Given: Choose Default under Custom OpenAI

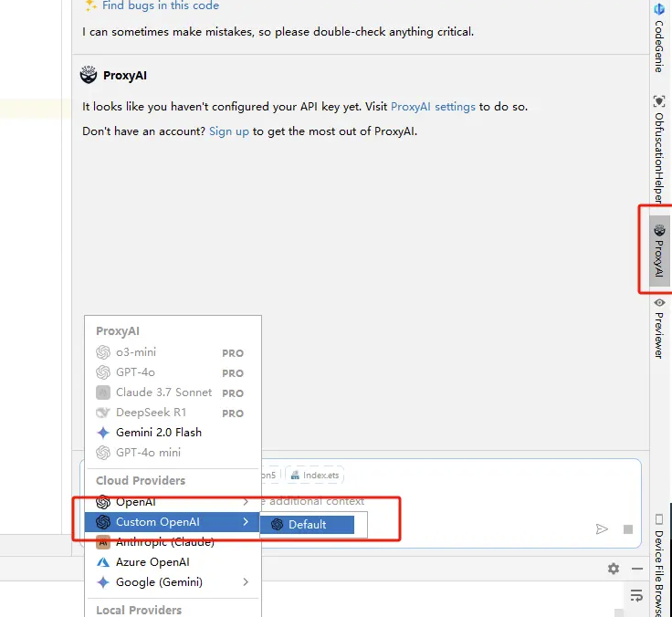Looking at the screenshot, I should (307, 525).
